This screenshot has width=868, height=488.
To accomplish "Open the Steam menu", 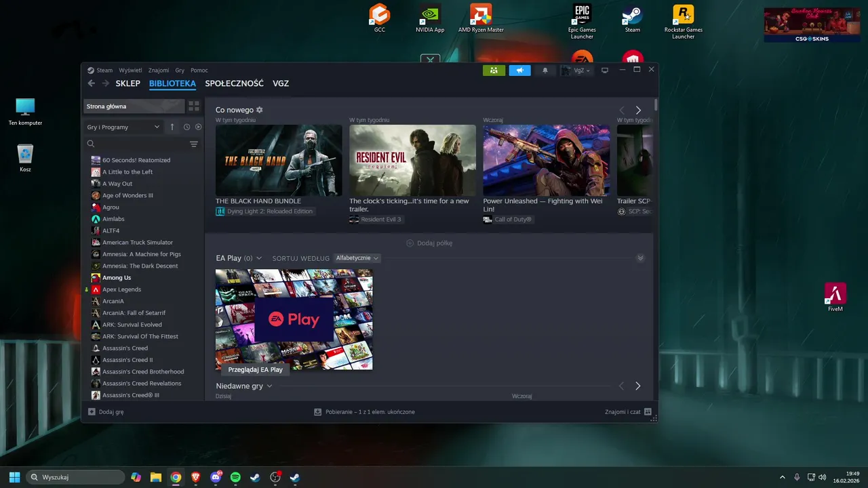I will 104,70.
